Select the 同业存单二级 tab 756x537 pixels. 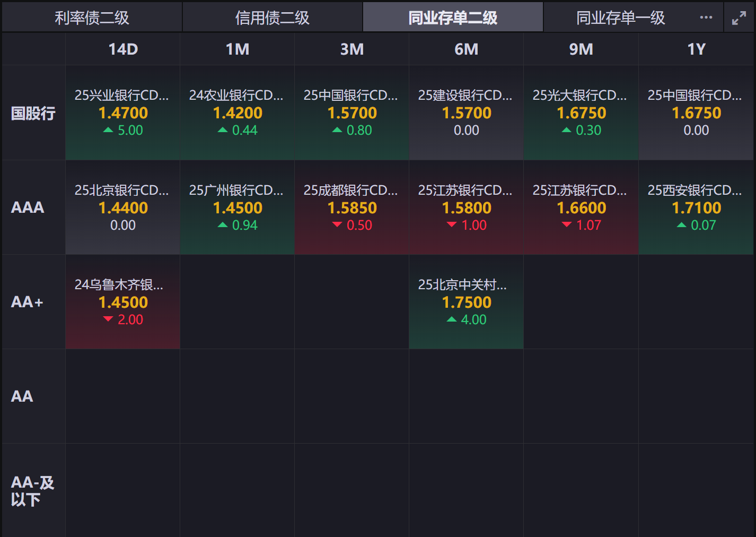453,18
